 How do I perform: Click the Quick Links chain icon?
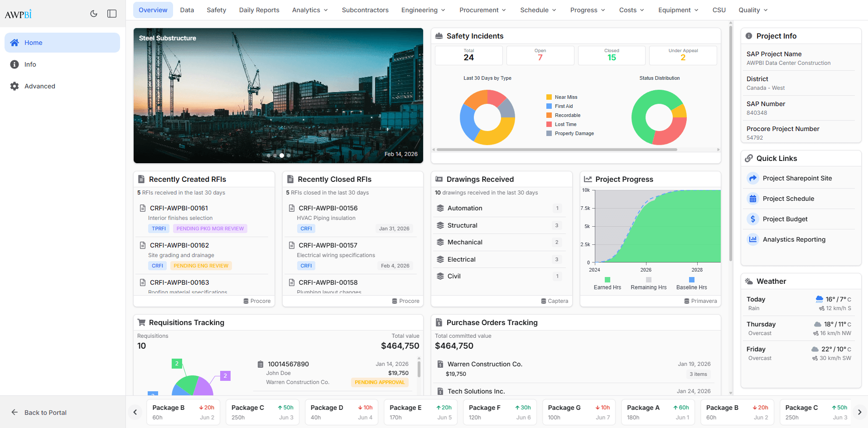click(749, 158)
